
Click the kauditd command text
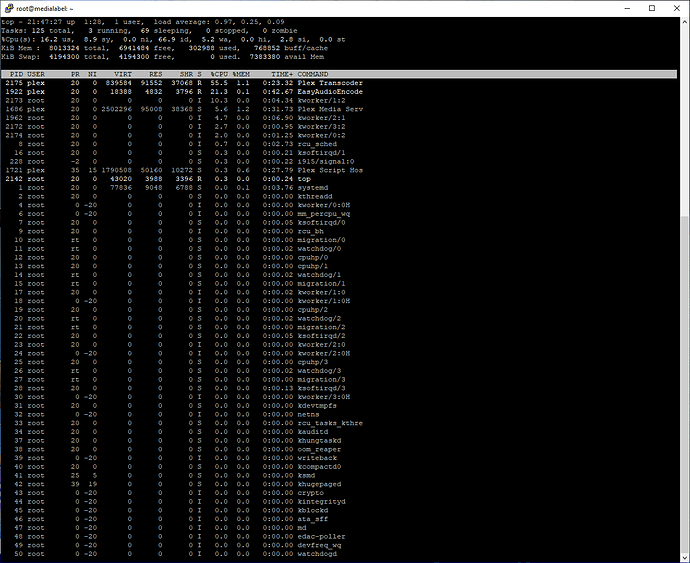point(312,432)
